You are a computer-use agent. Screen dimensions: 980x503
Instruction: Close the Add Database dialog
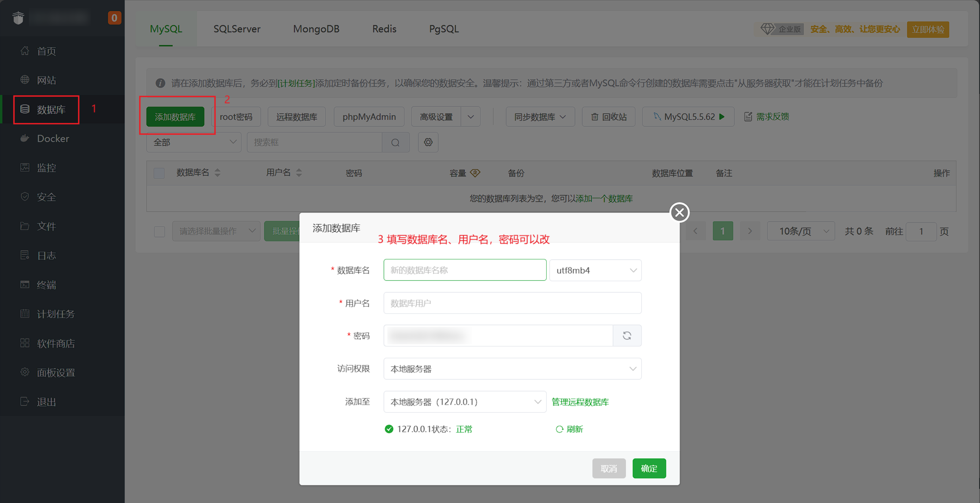680,212
